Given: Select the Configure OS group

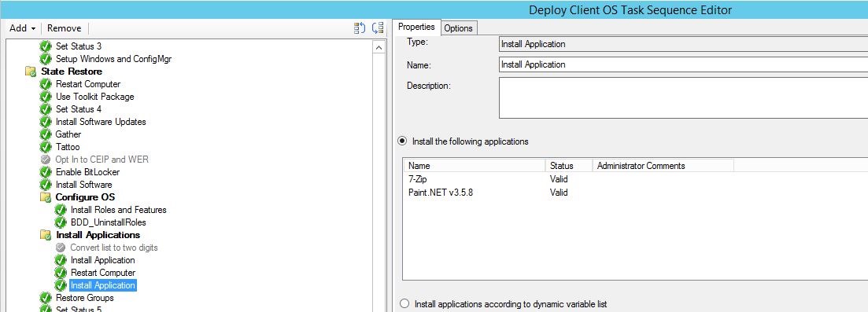Looking at the screenshot, I should [x=85, y=197].
